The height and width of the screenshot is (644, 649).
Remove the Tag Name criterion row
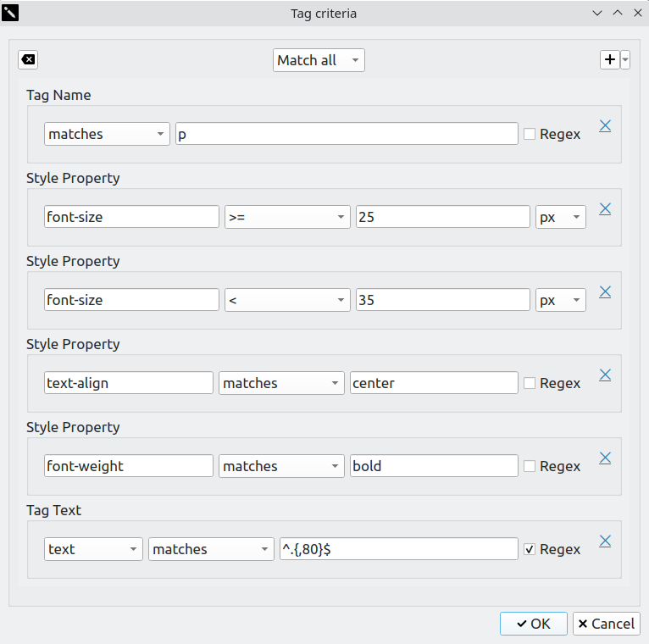tap(605, 125)
